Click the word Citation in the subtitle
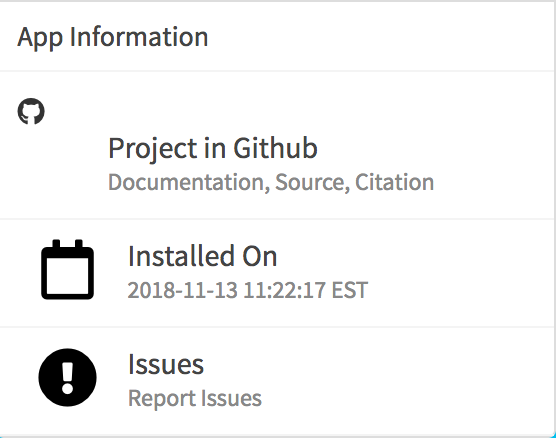556x440 pixels. 394,182
